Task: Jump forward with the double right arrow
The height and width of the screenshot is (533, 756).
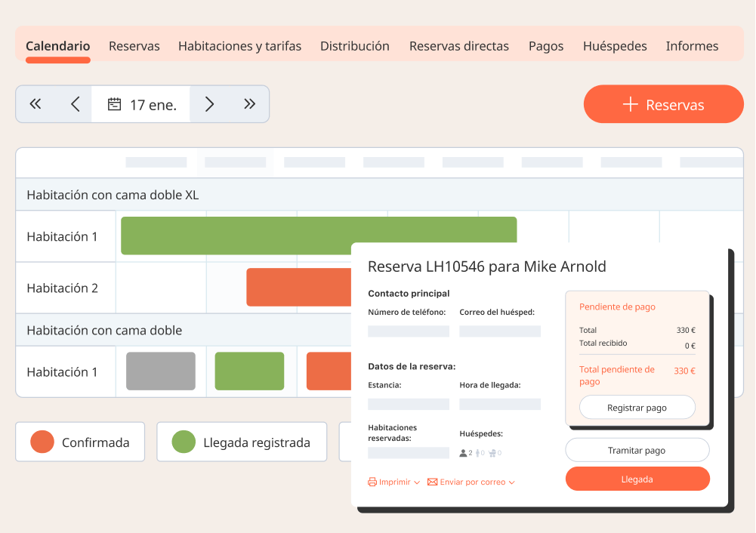Action: [x=250, y=104]
